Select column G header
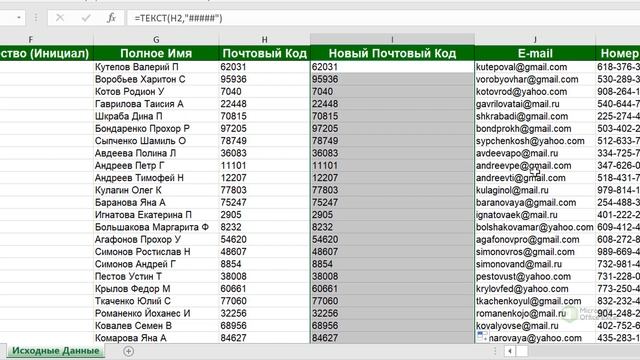640x360 pixels. [x=156, y=40]
